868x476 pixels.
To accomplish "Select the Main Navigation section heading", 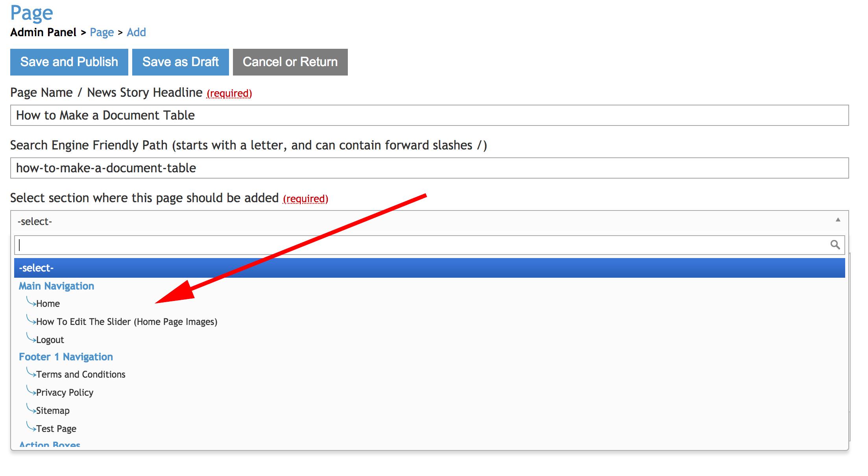I will click(x=57, y=286).
